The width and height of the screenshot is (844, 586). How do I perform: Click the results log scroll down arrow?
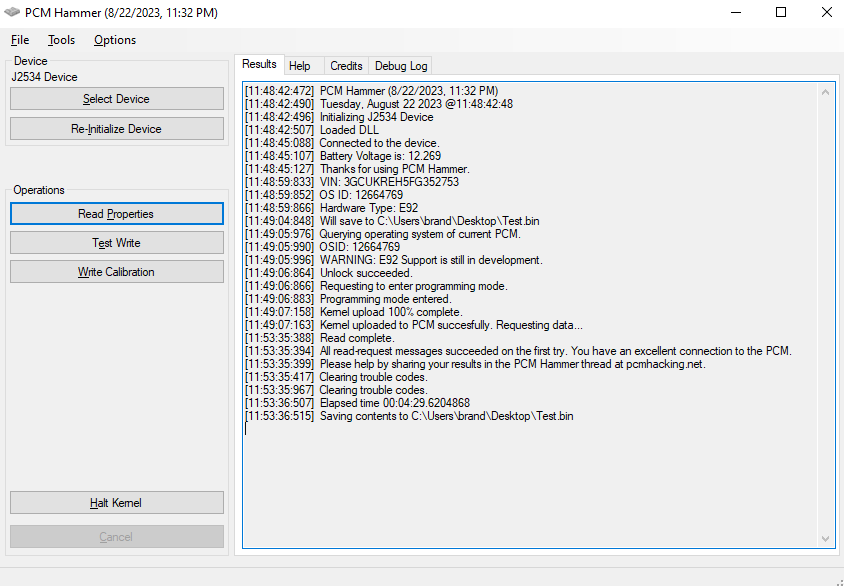click(825, 538)
